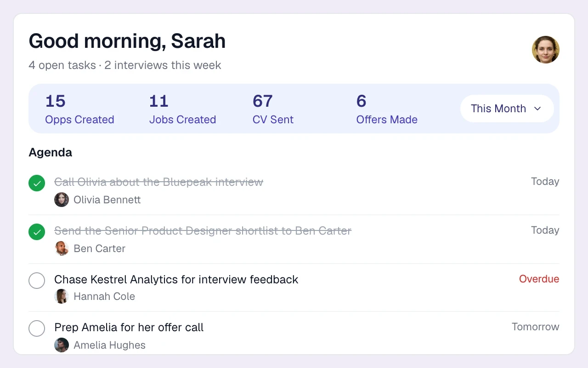Click Hannah Cole's avatar
Image resolution: width=588 pixels, height=368 pixels.
click(62, 296)
